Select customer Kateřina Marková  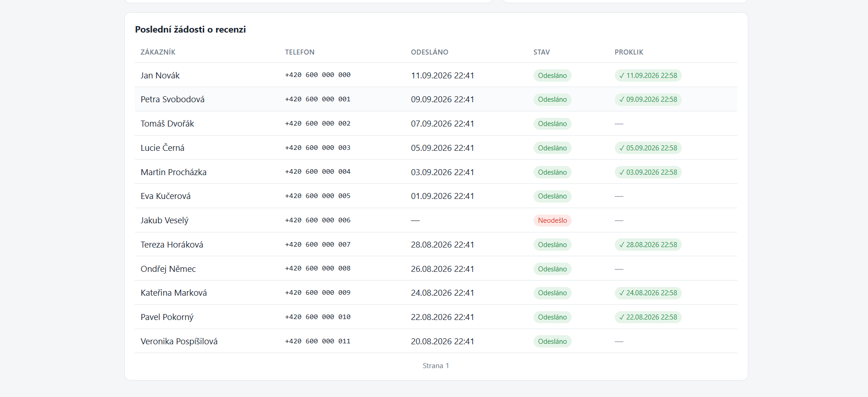tap(174, 293)
